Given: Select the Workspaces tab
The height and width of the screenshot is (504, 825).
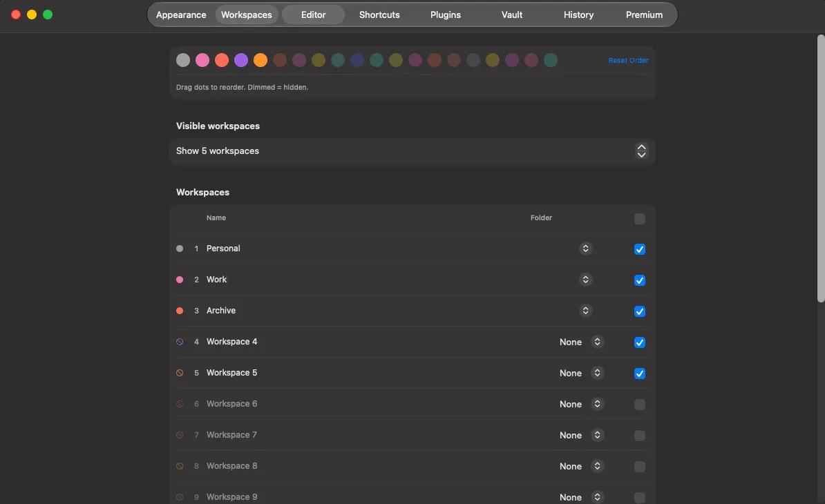Looking at the screenshot, I should click(246, 14).
